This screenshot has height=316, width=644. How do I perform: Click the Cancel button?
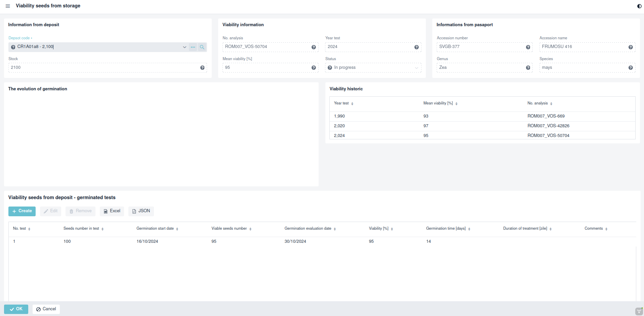coord(46,309)
